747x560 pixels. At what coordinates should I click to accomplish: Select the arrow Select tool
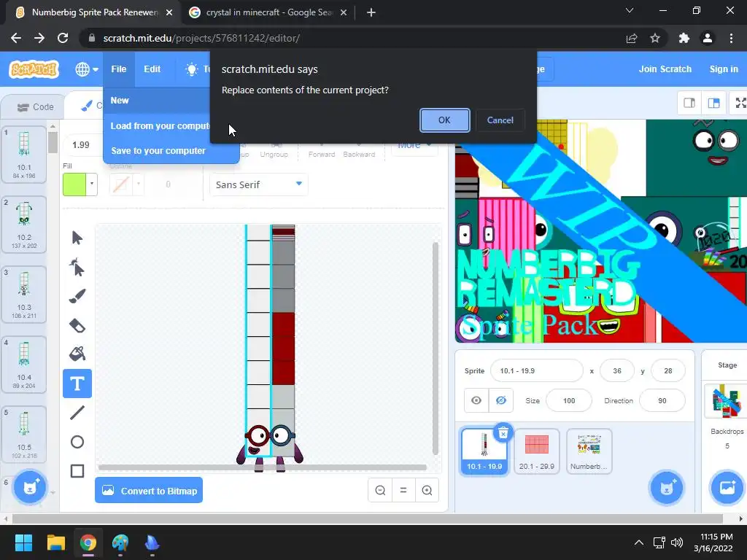(x=77, y=237)
